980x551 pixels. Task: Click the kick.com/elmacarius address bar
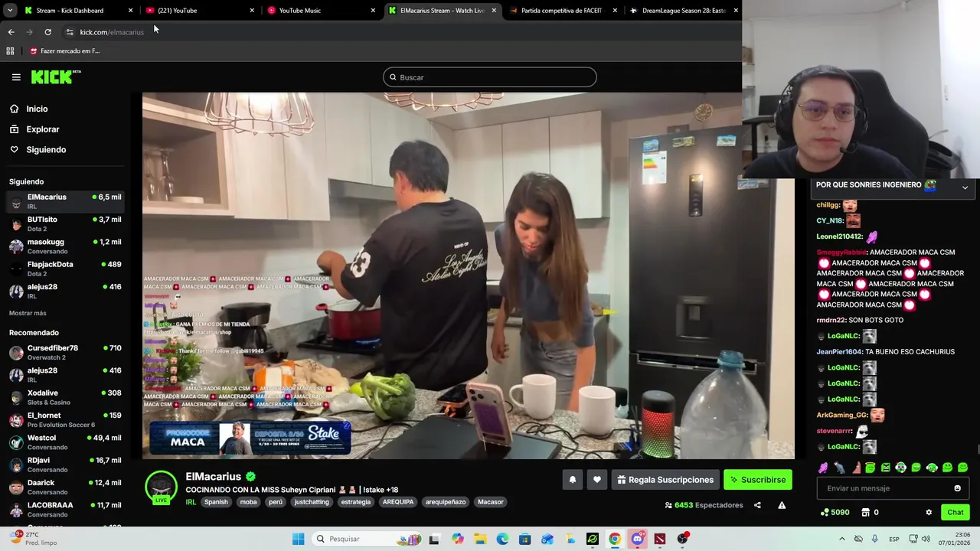click(112, 32)
